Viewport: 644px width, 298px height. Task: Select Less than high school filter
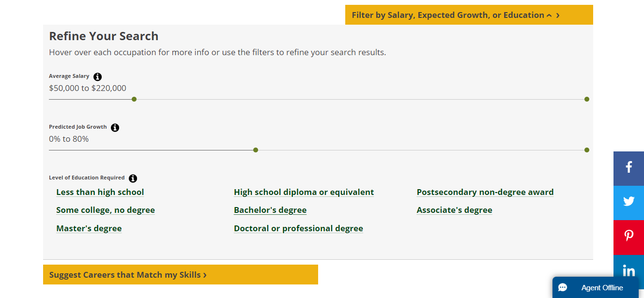[100, 192]
